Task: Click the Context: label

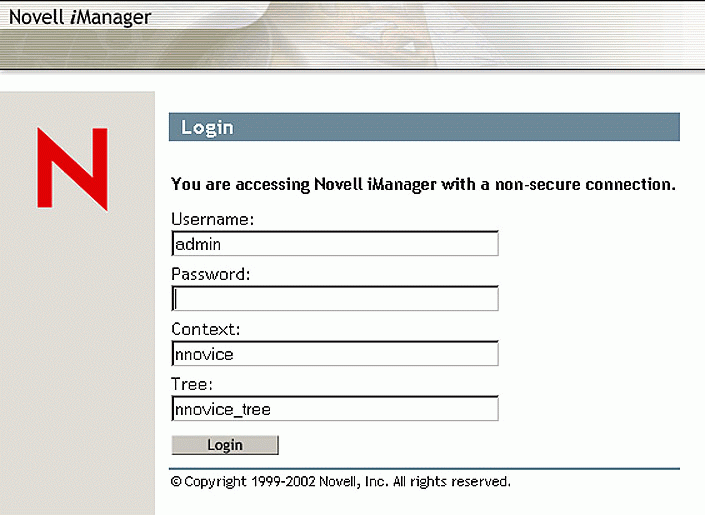Action: [205, 329]
